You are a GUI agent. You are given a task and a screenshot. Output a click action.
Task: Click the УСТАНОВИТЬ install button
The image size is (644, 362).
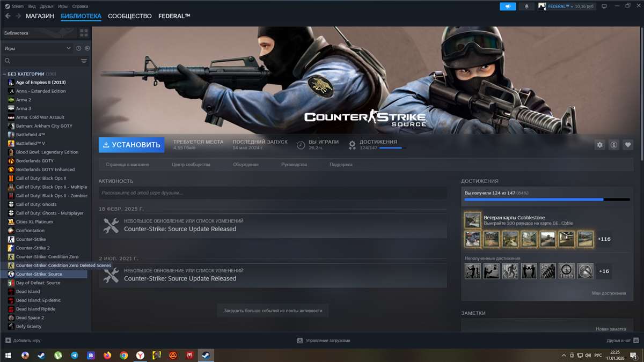point(131,145)
